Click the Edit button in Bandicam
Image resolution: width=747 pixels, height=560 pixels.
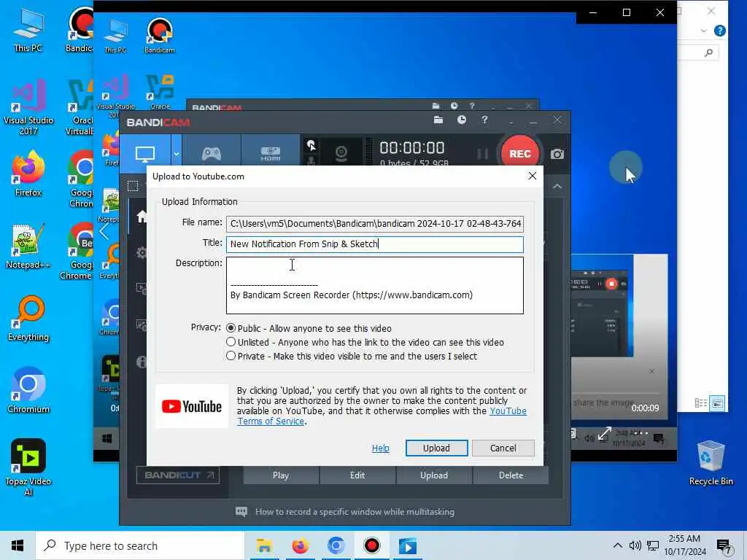(x=357, y=475)
